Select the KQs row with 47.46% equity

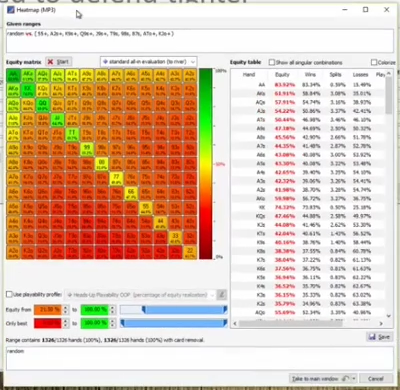308,216
